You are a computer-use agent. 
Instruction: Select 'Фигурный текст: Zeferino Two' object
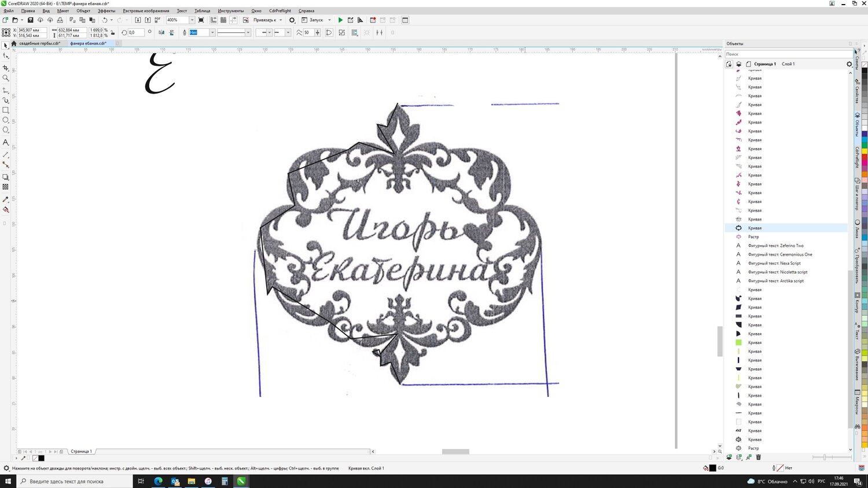click(776, 246)
